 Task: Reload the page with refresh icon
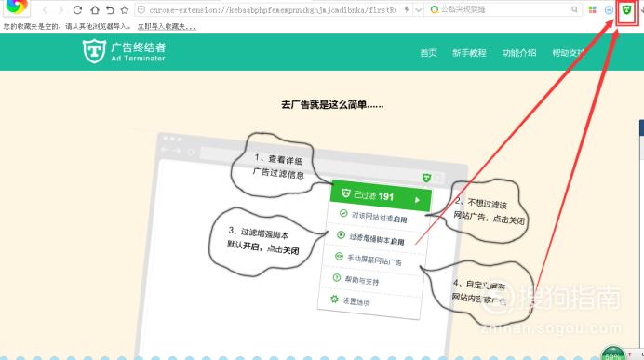(77, 9)
